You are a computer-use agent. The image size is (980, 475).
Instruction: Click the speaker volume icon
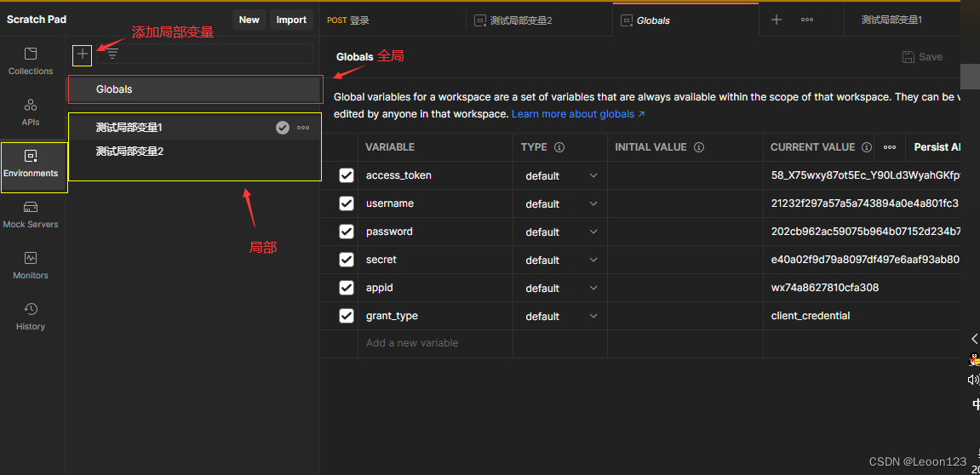click(974, 380)
